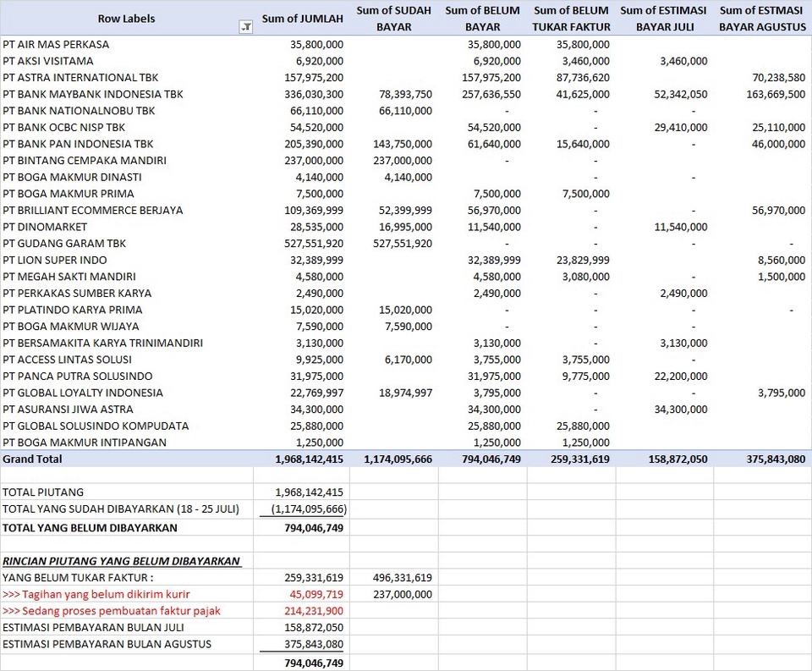Select Grand Total value 375,843,080
This screenshot has width=812, height=671.
tap(776, 459)
